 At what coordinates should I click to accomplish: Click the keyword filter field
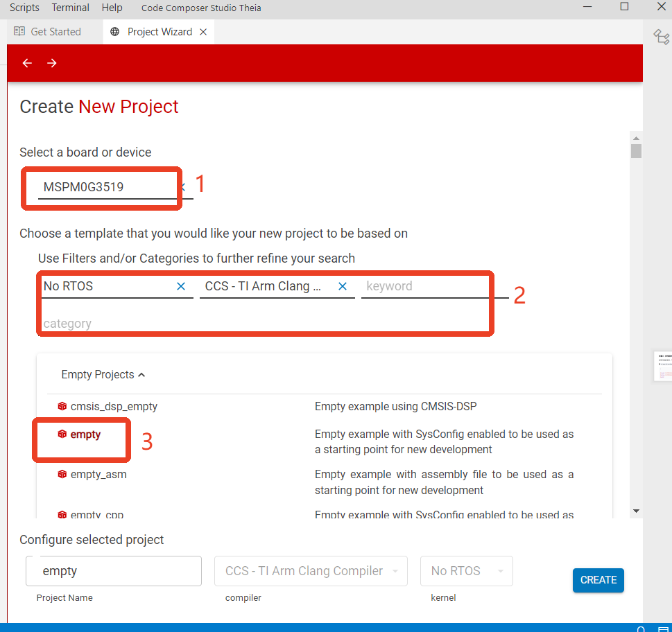[424, 286]
